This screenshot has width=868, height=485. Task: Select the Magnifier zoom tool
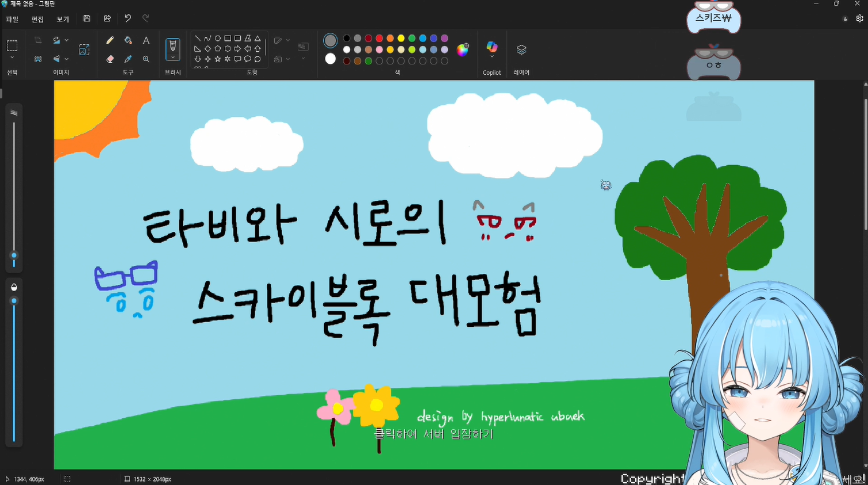[x=146, y=59]
